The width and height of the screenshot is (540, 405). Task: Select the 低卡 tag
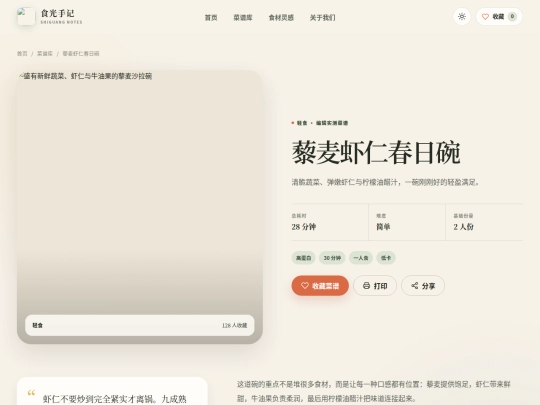pos(386,258)
